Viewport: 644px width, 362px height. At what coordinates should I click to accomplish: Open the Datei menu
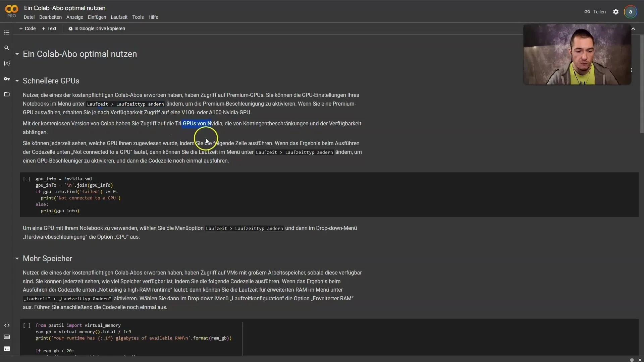click(29, 17)
